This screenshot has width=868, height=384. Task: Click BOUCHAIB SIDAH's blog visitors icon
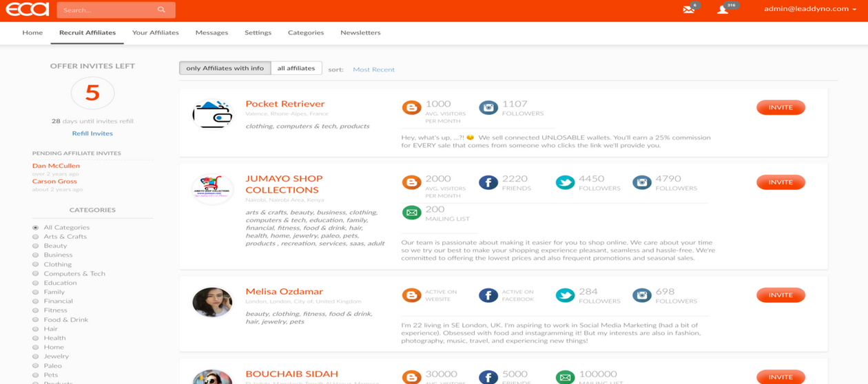pyautogui.click(x=411, y=377)
